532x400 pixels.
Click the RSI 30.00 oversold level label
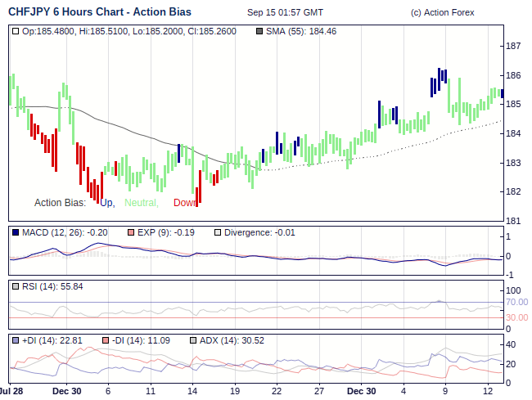[516, 317]
